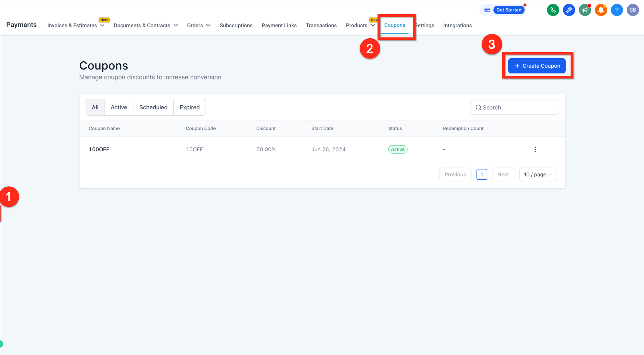Click the Coupon Name column header
The height and width of the screenshot is (355, 644).
[104, 128]
